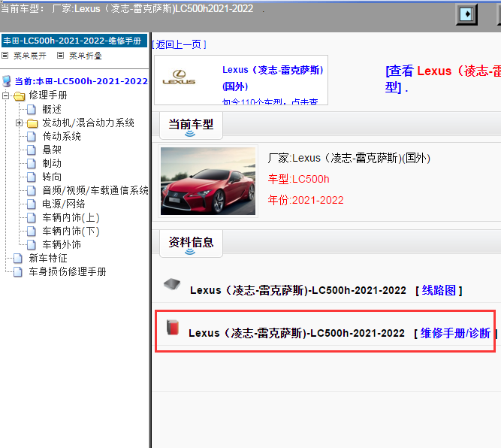The height and width of the screenshot is (448, 501).
Task: Select 音频/视频/车载通信系统 in the tree
Action: pyautogui.click(x=95, y=191)
